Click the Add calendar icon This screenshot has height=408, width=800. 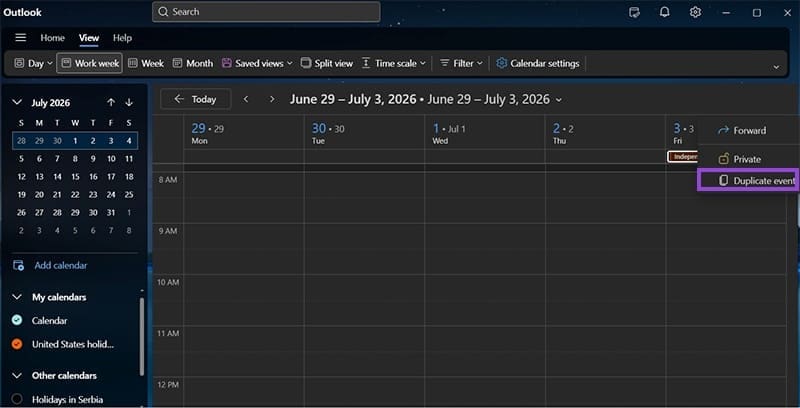(x=18, y=265)
